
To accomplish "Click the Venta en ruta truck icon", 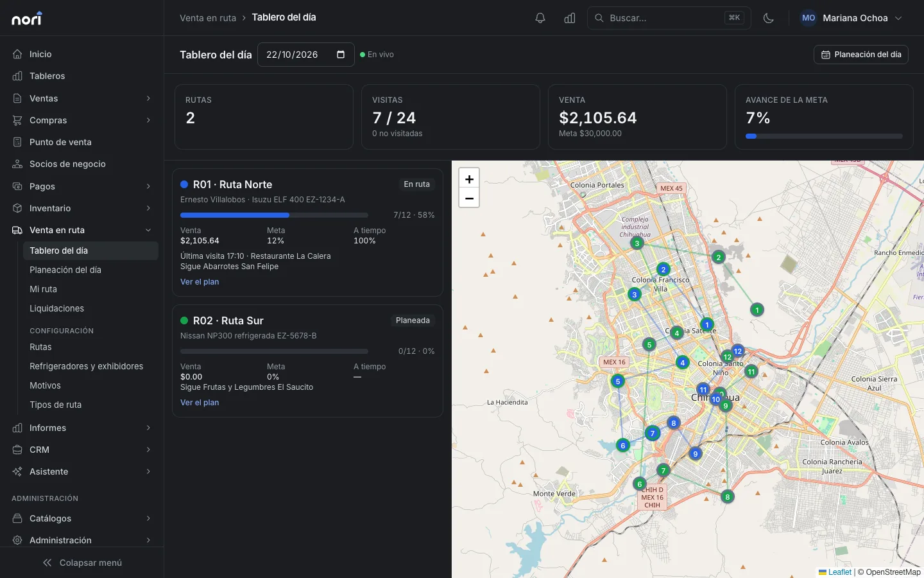I will point(17,230).
